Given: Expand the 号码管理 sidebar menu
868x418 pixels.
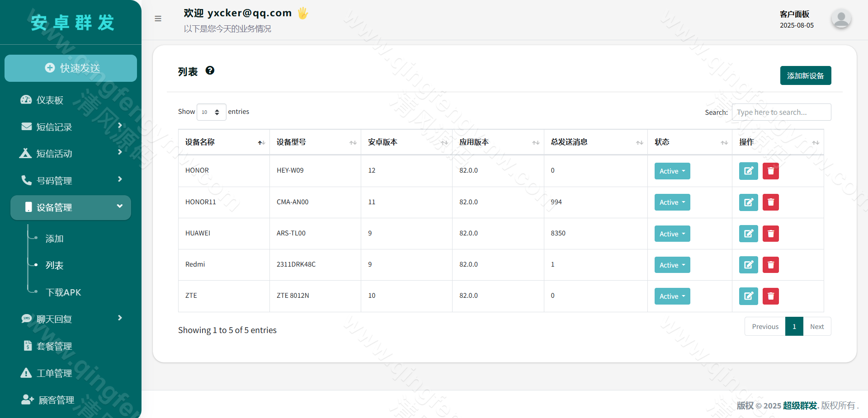Looking at the screenshot, I should tap(71, 180).
